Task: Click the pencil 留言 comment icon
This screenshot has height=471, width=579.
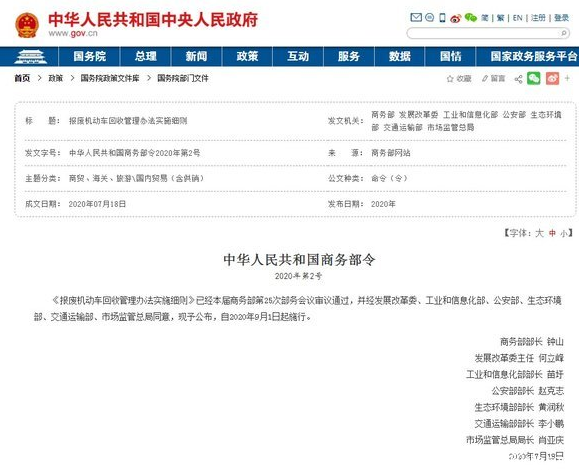Action: coord(485,79)
